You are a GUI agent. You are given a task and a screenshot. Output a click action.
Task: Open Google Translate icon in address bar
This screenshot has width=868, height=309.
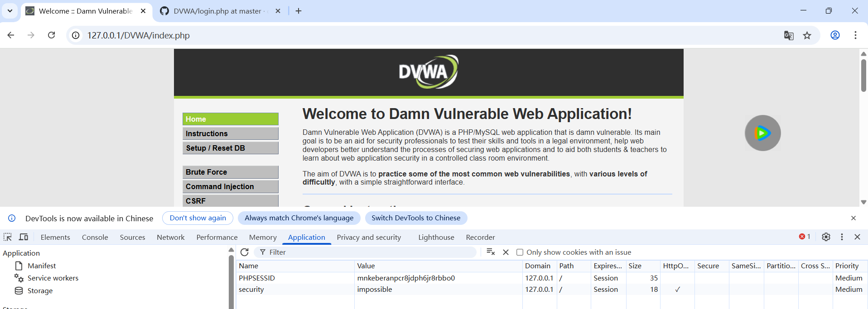click(789, 35)
